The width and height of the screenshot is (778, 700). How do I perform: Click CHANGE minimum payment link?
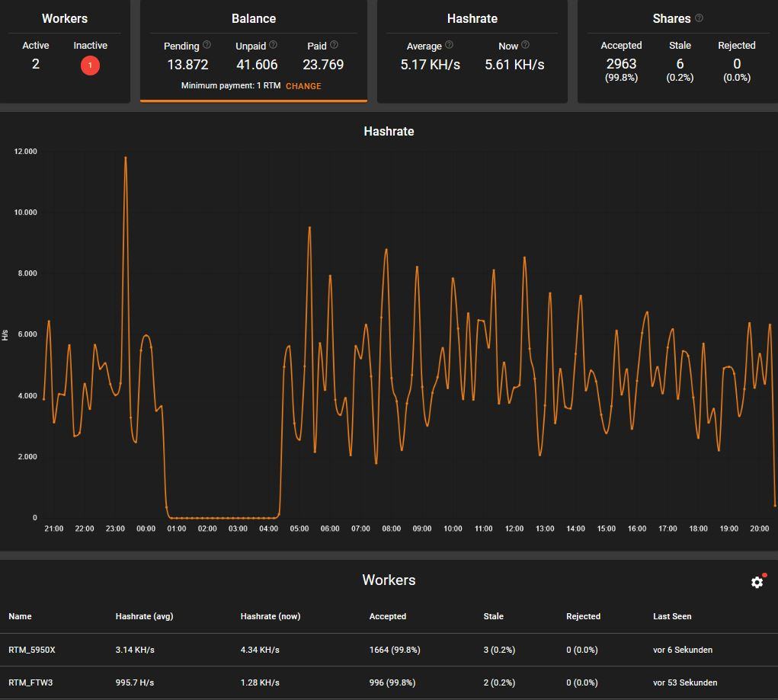(303, 86)
